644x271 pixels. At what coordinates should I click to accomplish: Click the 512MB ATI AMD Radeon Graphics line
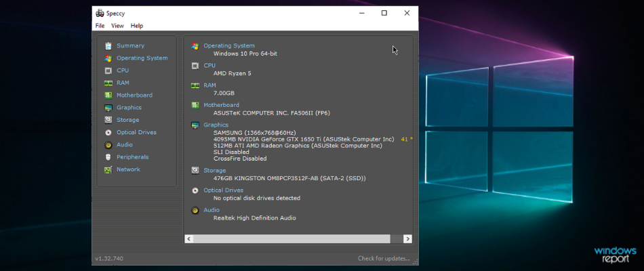(x=298, y=146)
